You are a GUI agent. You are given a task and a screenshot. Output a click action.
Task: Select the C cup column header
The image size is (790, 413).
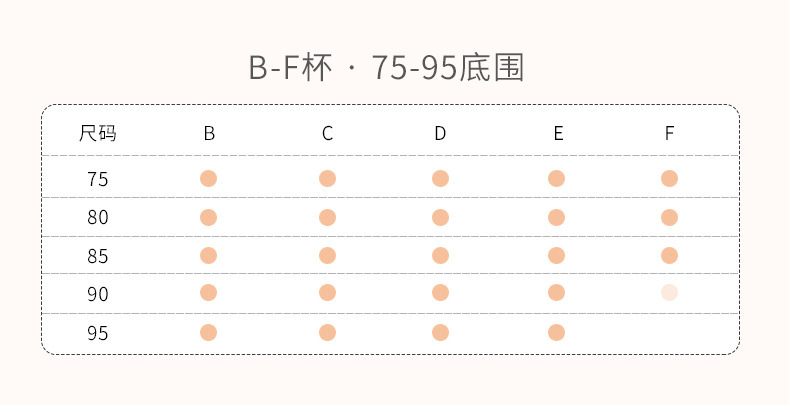(x=327, y=133)
